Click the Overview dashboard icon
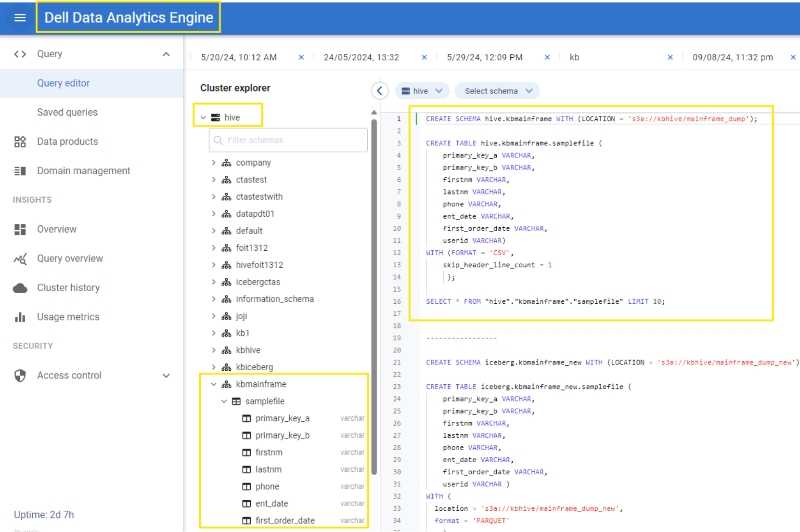800x532 pixels. (20, 229)
